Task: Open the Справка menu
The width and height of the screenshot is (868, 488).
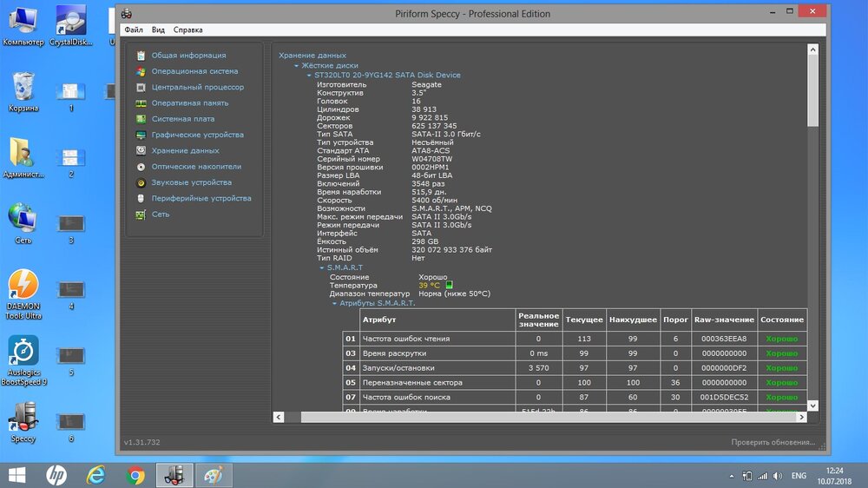Action: 187,30
